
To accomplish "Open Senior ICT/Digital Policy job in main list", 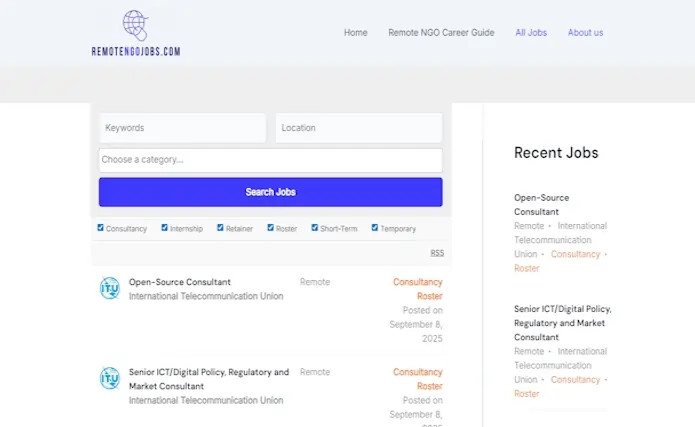I will point(209,378).
